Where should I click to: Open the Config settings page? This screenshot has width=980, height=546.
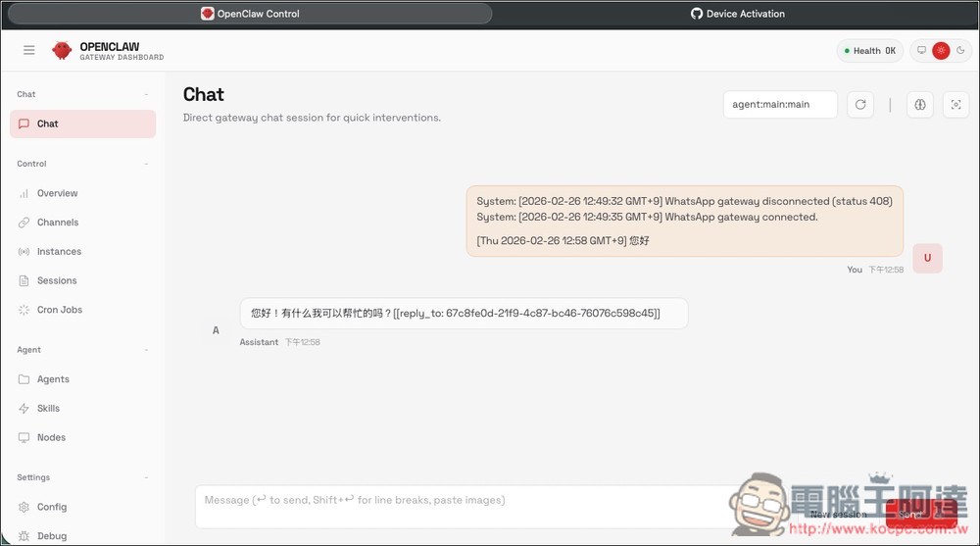(83, 507)
